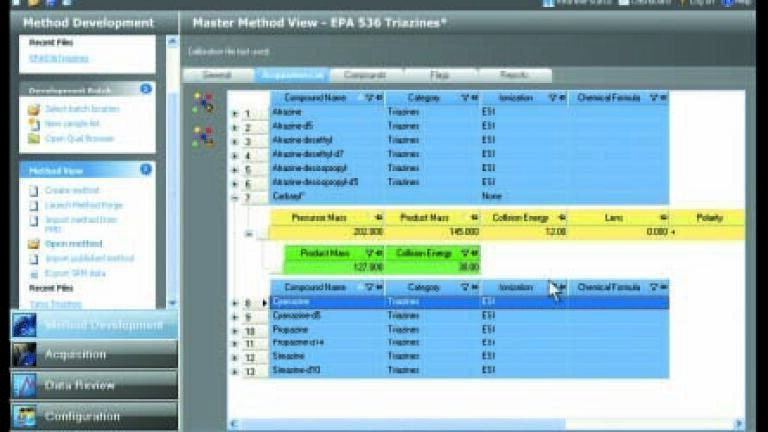Viewport: 768px width, 432px height.
Task: Click the grid's horizontal scrollbar right arrow
Action: click(739, 423)
